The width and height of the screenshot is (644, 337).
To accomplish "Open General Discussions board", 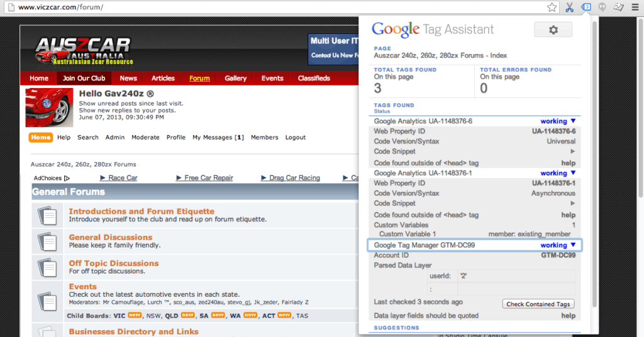I will (111, 237).
